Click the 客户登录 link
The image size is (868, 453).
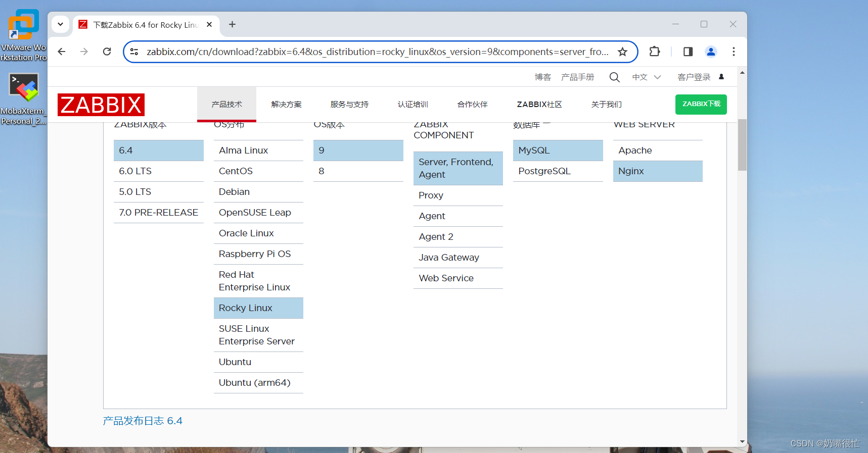pos(694,77)
